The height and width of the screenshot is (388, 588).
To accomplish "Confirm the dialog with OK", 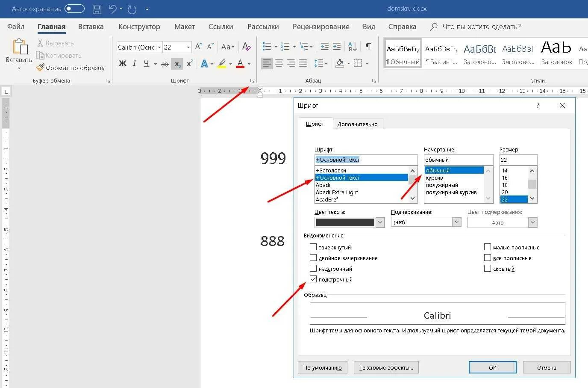I will click(x=493, y=367).
